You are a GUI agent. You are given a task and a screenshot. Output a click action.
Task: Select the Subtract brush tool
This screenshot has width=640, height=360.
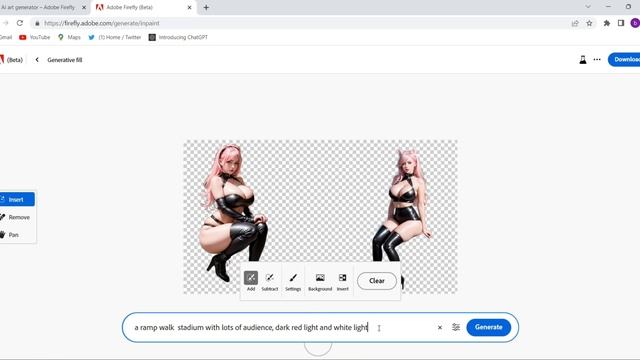click(x=269, y=281)
